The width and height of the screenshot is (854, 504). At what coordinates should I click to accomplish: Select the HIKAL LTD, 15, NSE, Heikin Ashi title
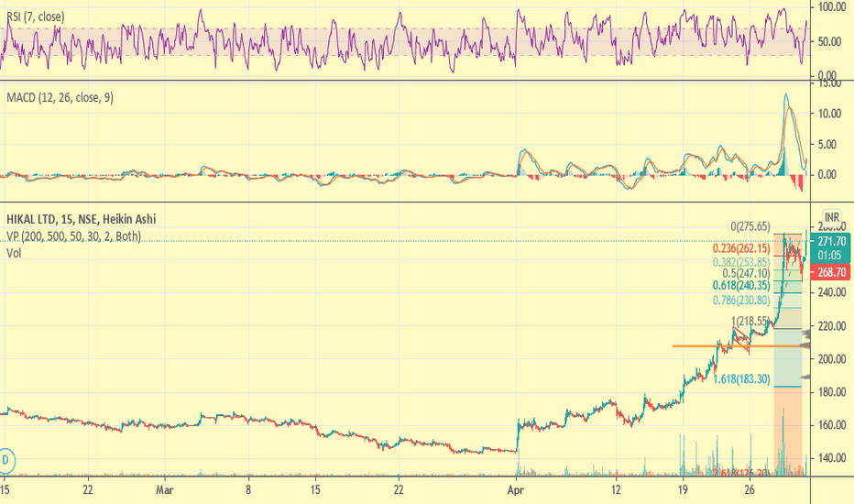point(82,219)
